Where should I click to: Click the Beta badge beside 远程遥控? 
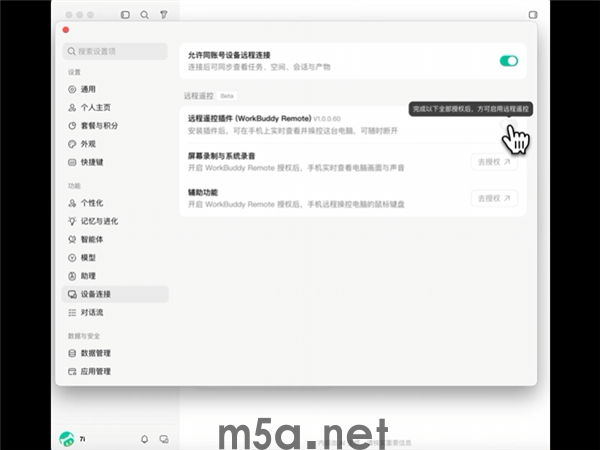coord(227,96)
